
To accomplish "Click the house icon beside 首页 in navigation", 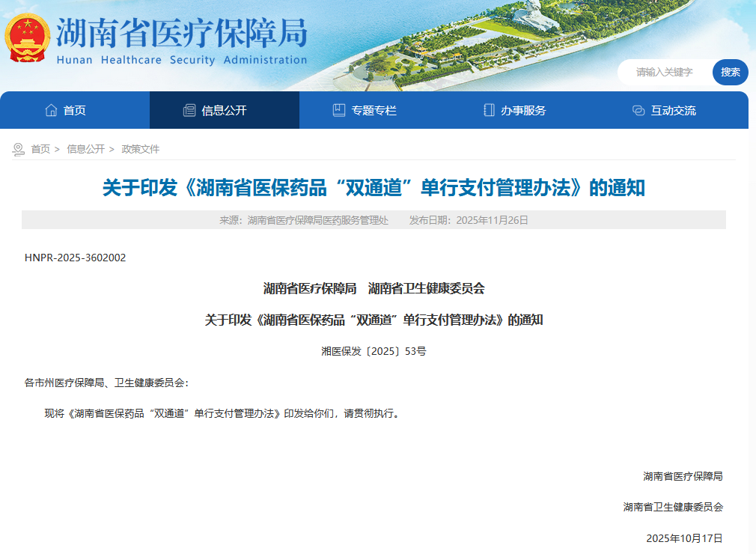I will (51, 110).
